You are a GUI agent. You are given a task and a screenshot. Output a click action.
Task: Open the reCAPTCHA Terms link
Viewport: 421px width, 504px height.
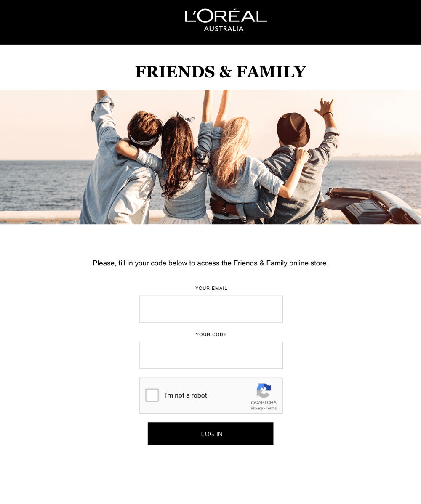coord(271,408)
